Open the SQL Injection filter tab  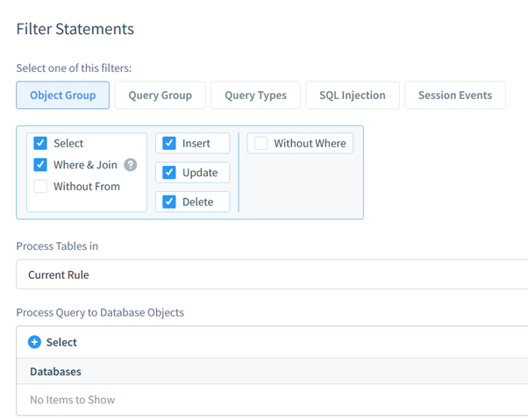click(353, 95)
